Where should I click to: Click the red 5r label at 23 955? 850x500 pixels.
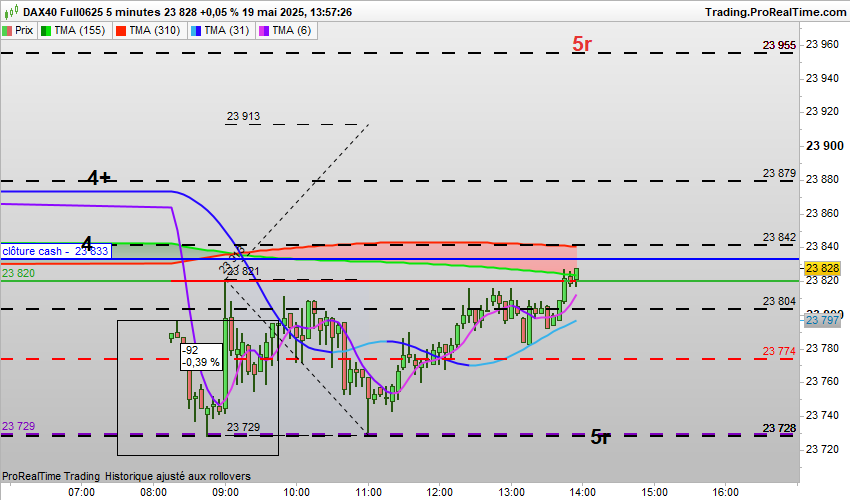click(x=582, y=44)
